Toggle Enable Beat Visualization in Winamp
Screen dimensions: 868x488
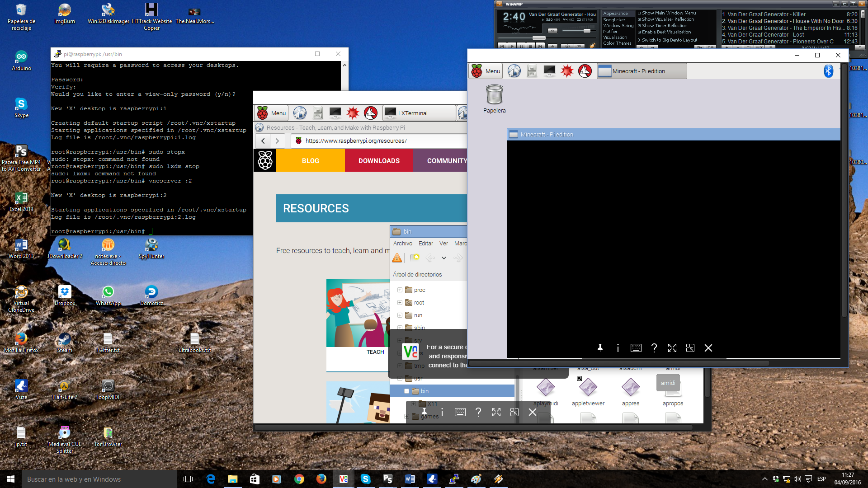coord(664,32)
